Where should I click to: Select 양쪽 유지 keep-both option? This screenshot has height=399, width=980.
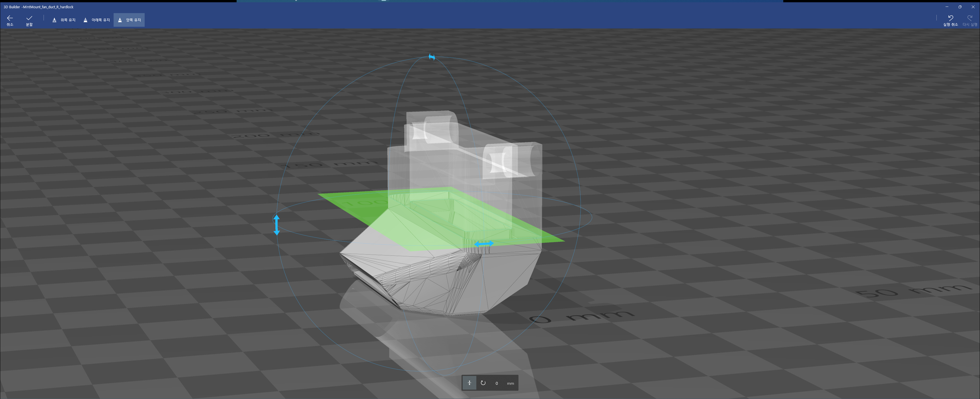tap(129, 20)
